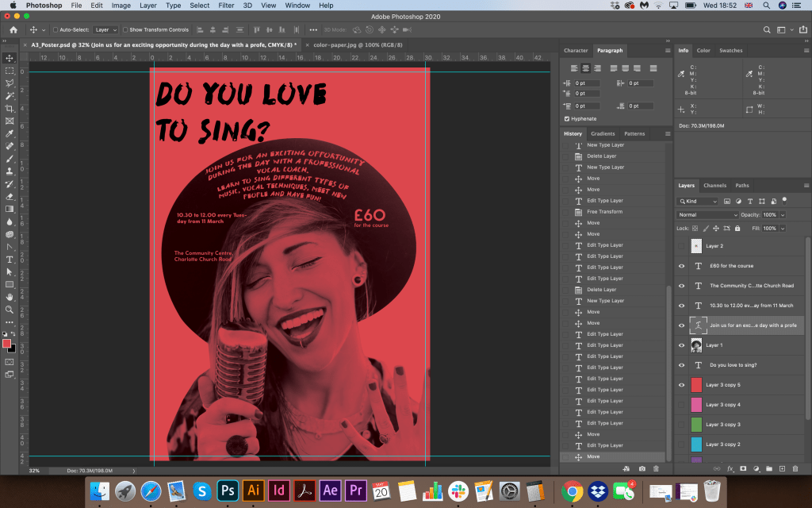Viewport: 812px width, 508px height.
Task: Open the Normal blend mode dropdown
Action: [x=707, y=215]
